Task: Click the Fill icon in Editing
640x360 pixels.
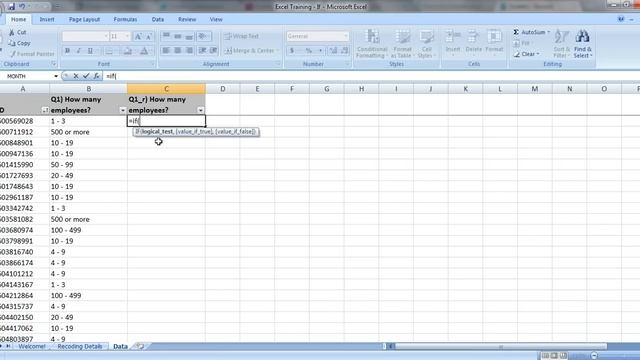Action: pyautogui.click(x=517, y=43)
